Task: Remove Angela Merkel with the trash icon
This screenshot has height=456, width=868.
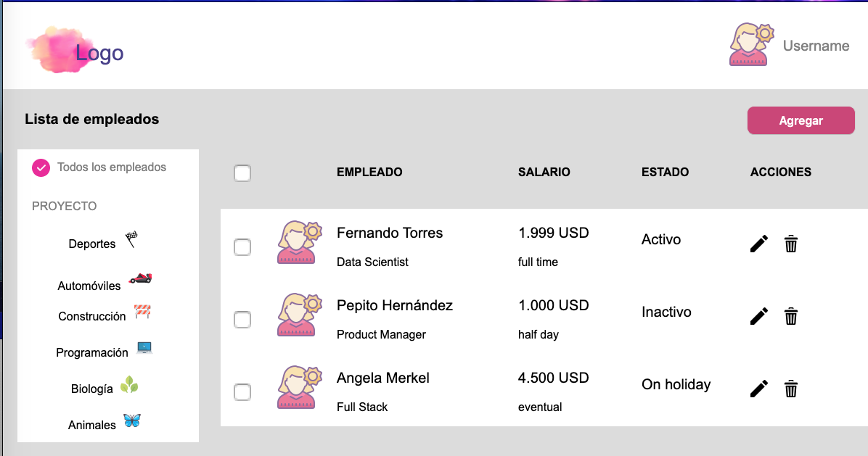Action: (x=791, y=389)
